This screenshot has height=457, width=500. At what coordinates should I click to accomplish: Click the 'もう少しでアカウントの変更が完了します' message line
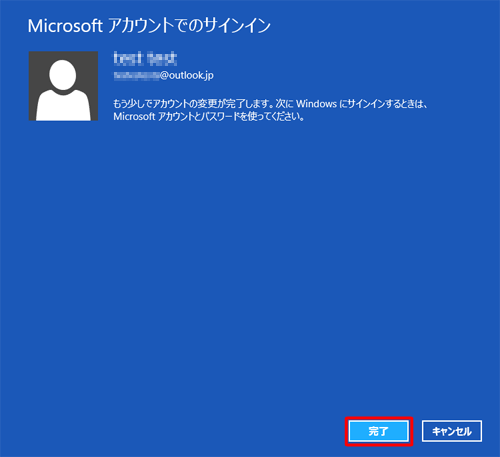tap(270, 104)
